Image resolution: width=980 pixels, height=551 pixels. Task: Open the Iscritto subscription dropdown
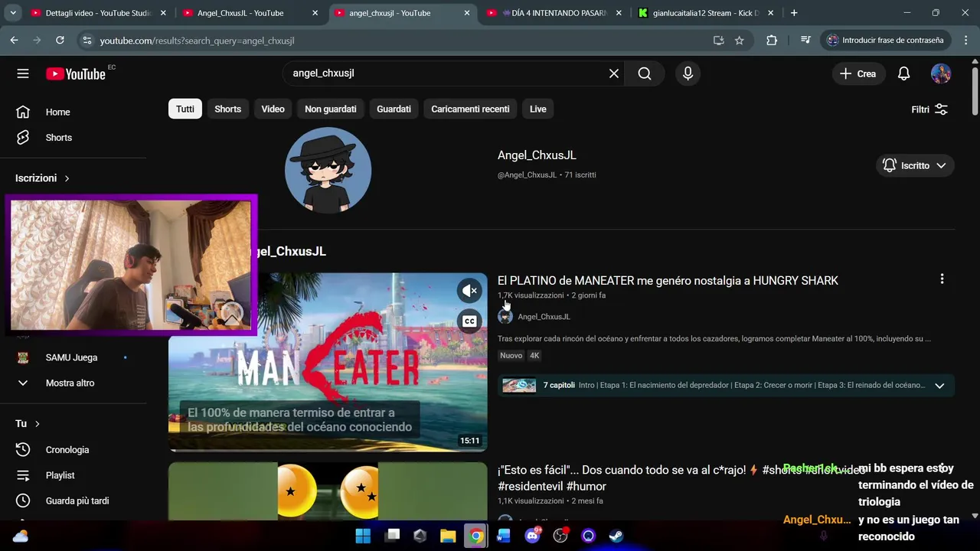click(915, 165)
